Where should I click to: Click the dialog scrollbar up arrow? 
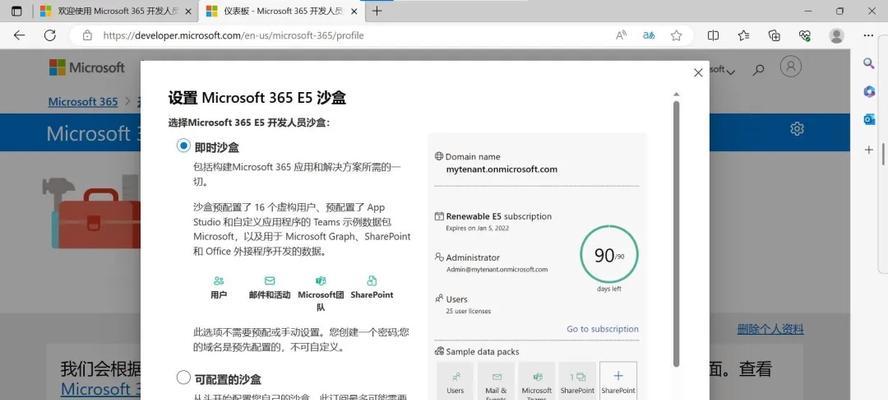(676, 95)
